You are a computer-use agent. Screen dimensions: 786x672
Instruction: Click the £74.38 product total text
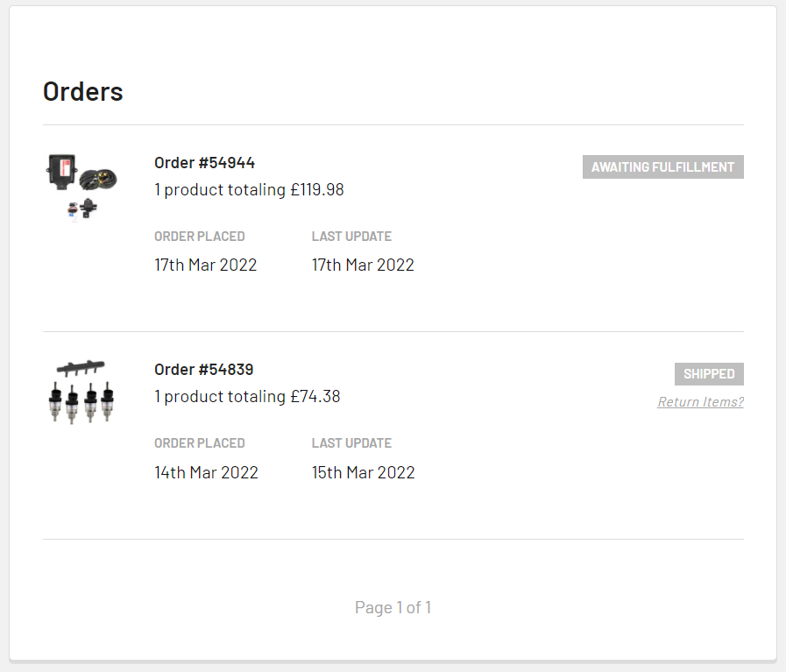pos(315,396)
